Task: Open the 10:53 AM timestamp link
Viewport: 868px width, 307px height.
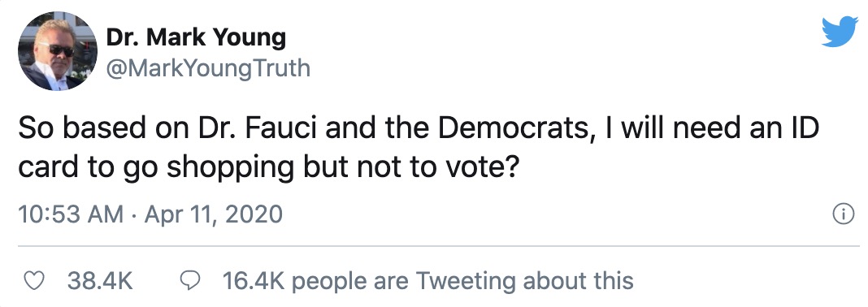Action: (x=71, y=214)
